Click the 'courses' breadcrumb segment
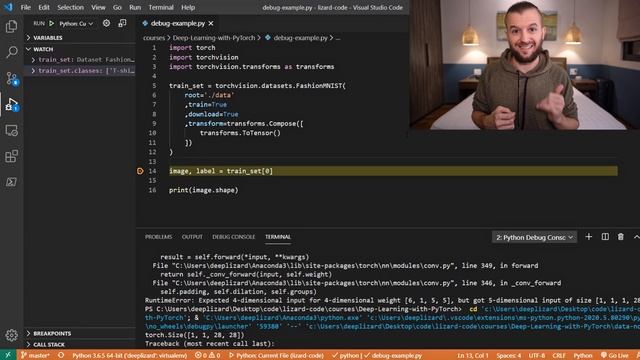The width and height of the screenshot is (640, 360). click(154, 38)
